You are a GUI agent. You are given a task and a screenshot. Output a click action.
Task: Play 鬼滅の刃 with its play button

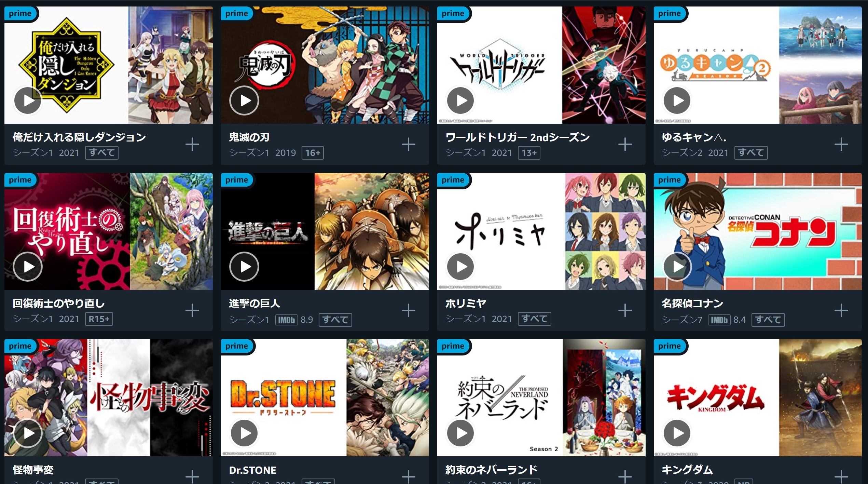[x=244, y=100]
